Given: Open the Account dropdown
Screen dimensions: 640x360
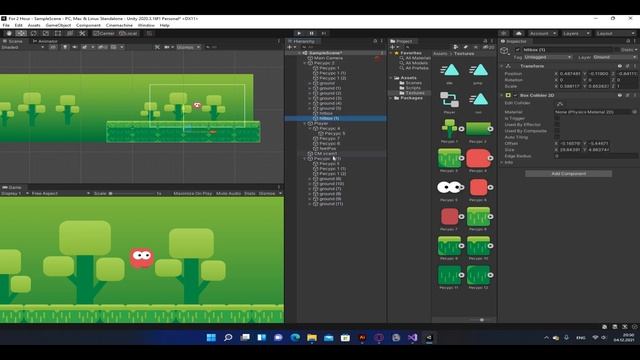Looking at the screenshot, I should point(542,33).
